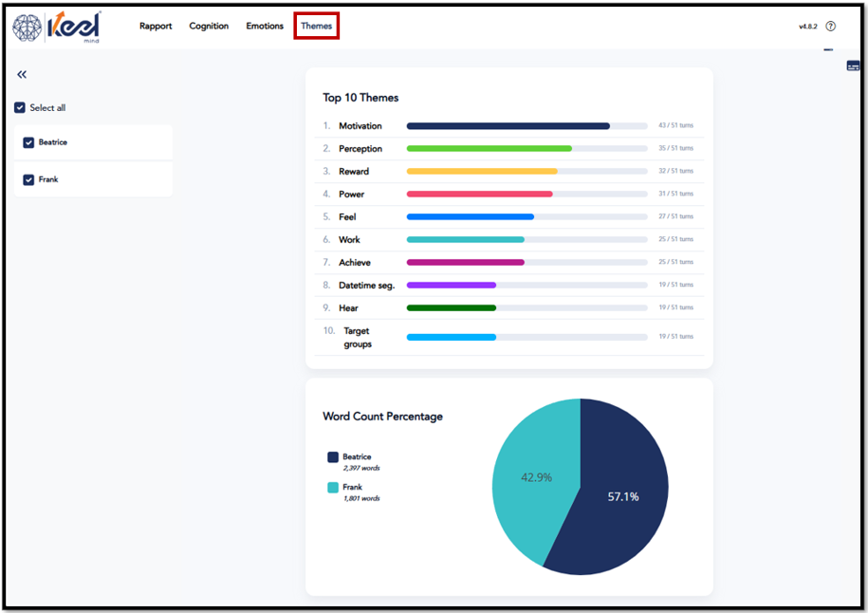This screenshot has height=613, width=868.
Task: Click the 42.9% teal pie slice
Action: (x=536, y=477)
